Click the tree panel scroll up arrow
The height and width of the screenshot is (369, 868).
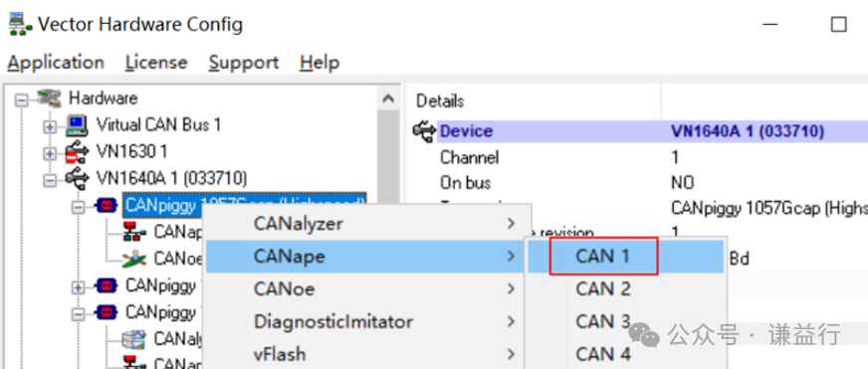pyautogui.click(x=388, y=99)
